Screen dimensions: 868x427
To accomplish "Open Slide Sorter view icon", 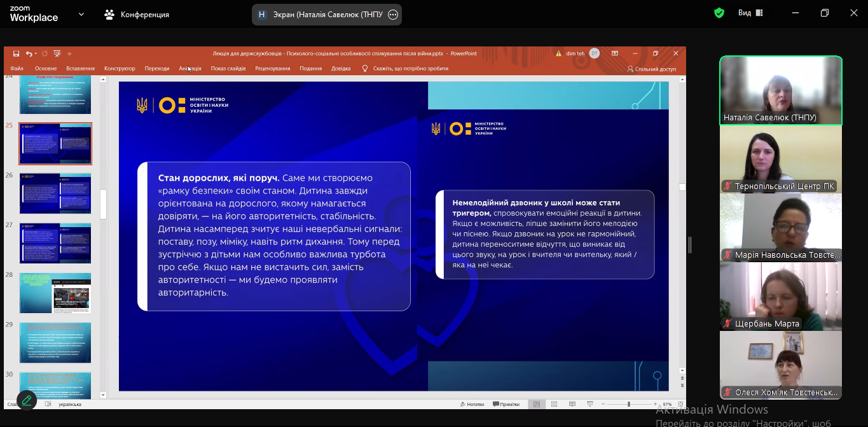I will pos(555,404).
